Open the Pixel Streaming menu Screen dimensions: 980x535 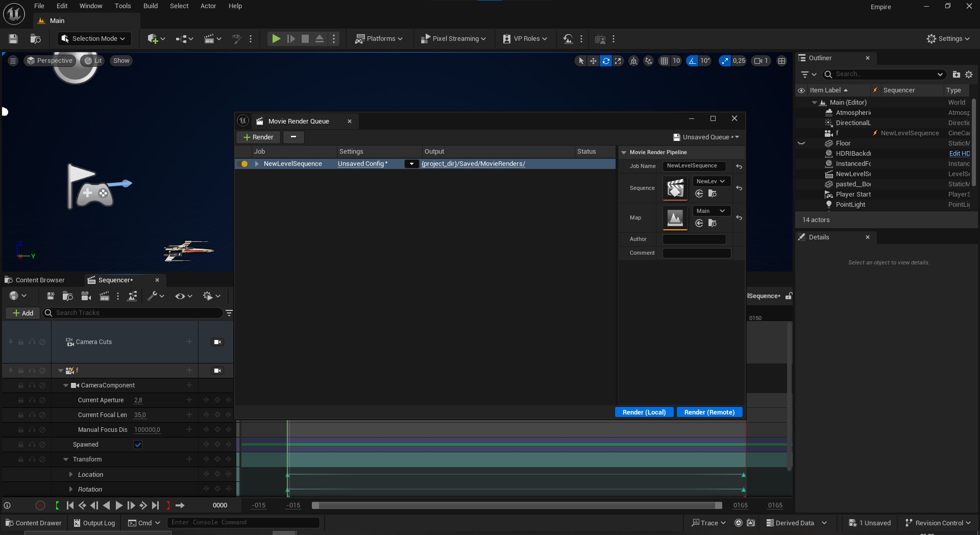pos(453,39)
